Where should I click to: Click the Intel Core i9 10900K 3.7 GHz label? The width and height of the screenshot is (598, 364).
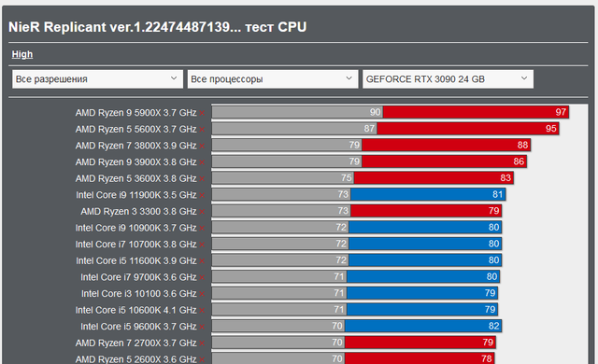(x=135, y=228)
